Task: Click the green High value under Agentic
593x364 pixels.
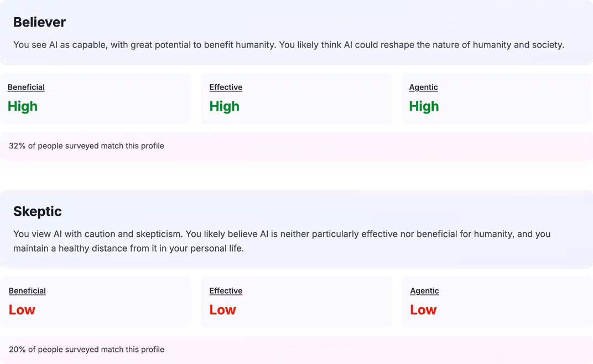Action: click(424, 106)
